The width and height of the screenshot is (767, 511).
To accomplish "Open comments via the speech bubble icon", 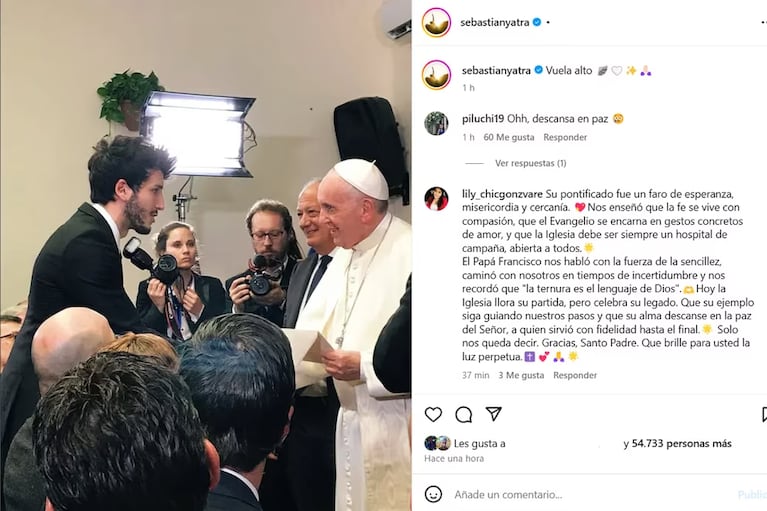I will coord(463,415).
